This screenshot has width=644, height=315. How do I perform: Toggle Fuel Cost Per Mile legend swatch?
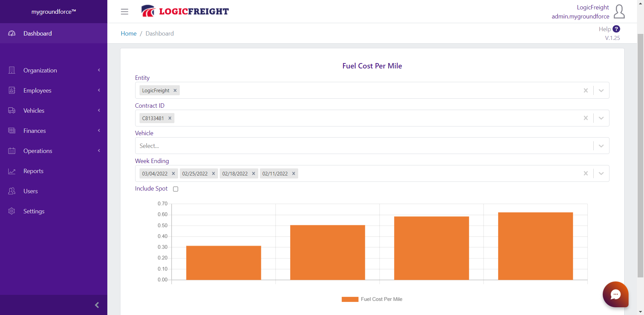(x=350, y=299)
